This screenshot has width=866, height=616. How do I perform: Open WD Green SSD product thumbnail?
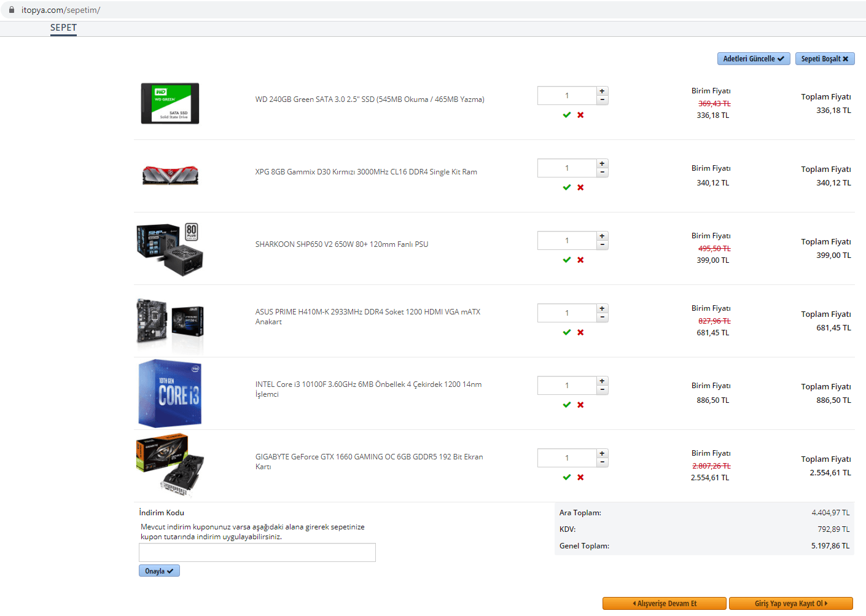pyautogui.click(x=170, y=103)
